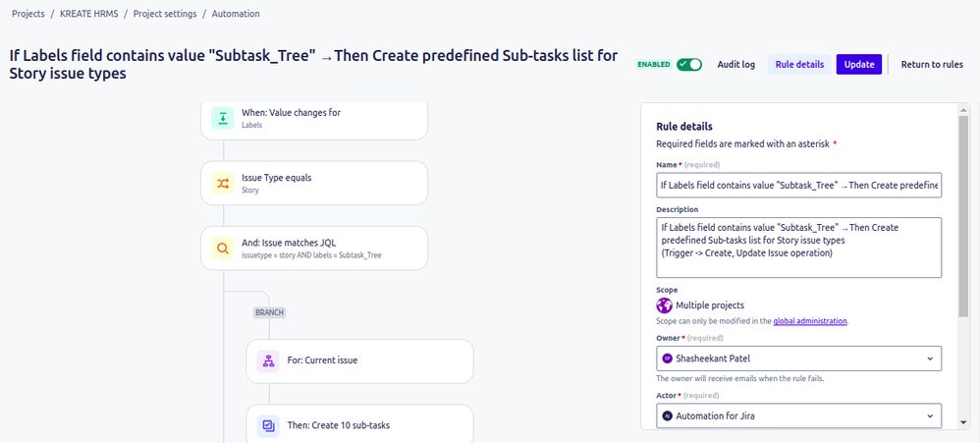Click the Update button

[x=859, y=65]
